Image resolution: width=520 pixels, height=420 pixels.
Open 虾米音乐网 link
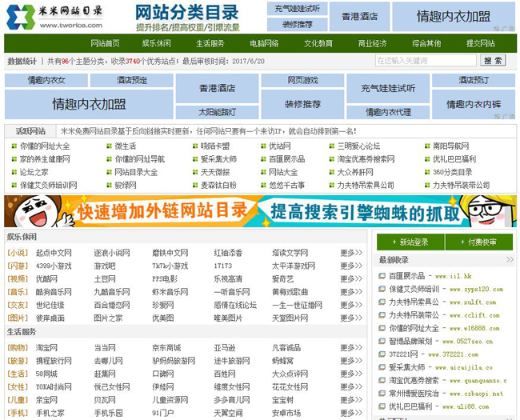[170, 292]
